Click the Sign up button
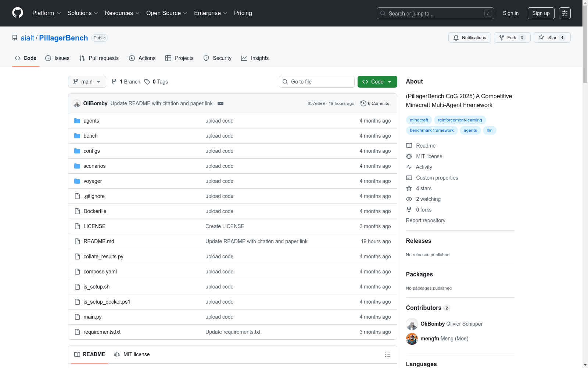588x368 pixels. point(541,13)
